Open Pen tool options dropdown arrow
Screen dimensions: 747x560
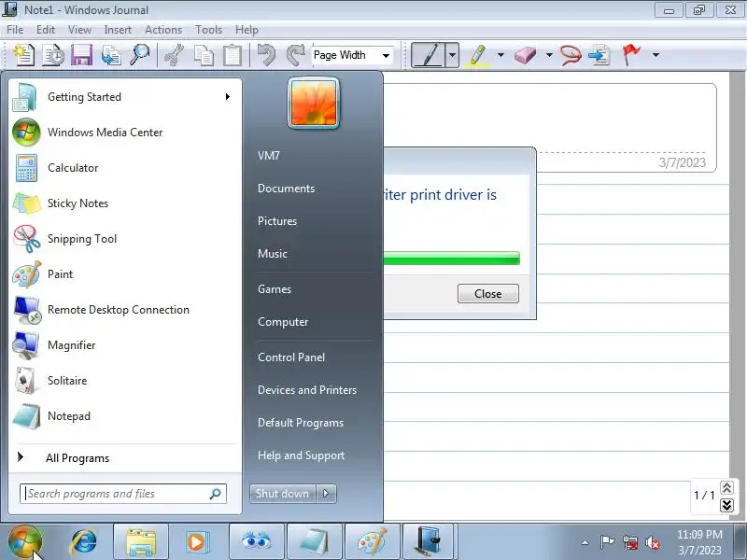click(x=452, y=55)
